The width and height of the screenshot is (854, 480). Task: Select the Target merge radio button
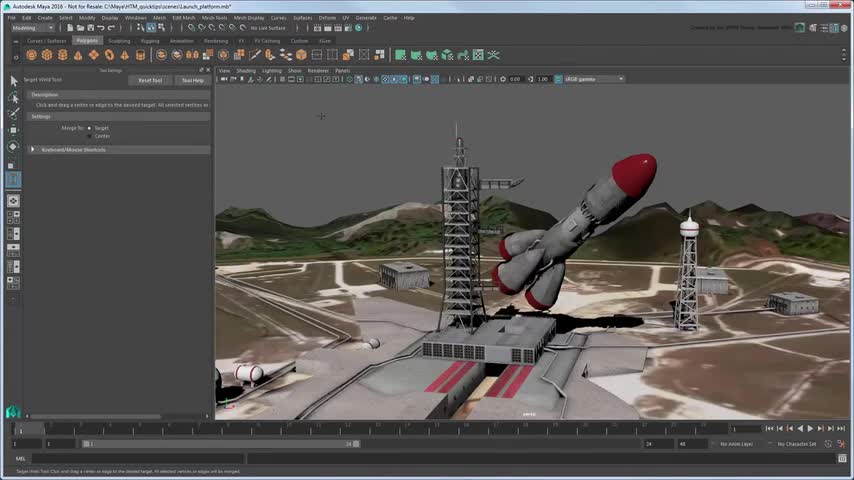click(x=90, y=128)
